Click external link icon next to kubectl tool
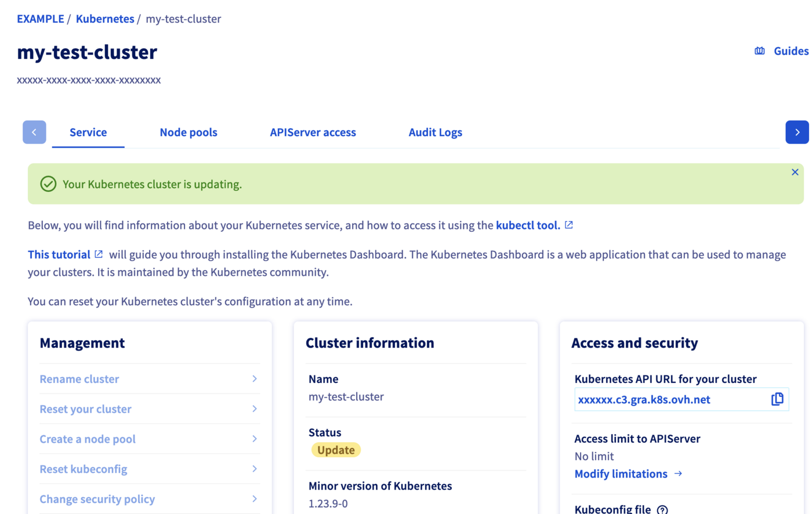This screenshot has width=812, height=514. pyautogui.click(x=569, y=225)
